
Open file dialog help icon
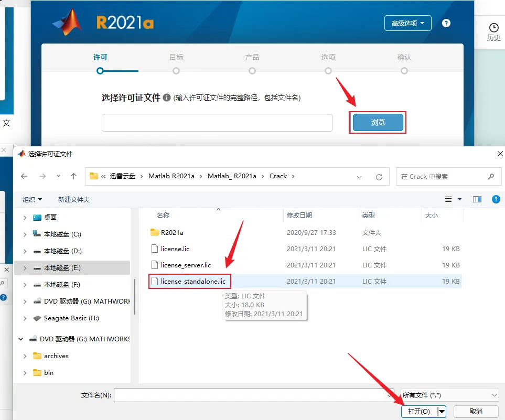(496, 199)
